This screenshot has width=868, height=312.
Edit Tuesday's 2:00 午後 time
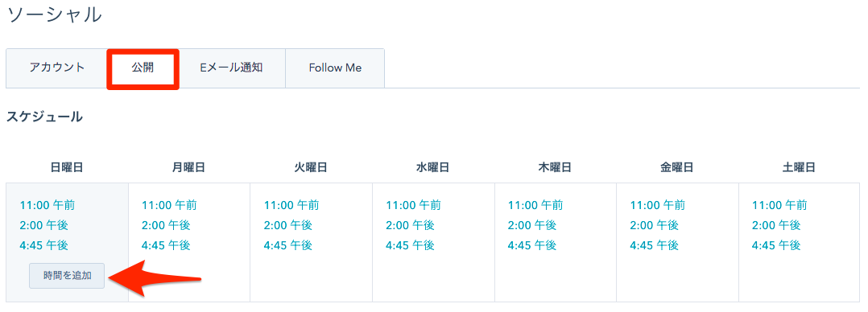coord(288,225)
